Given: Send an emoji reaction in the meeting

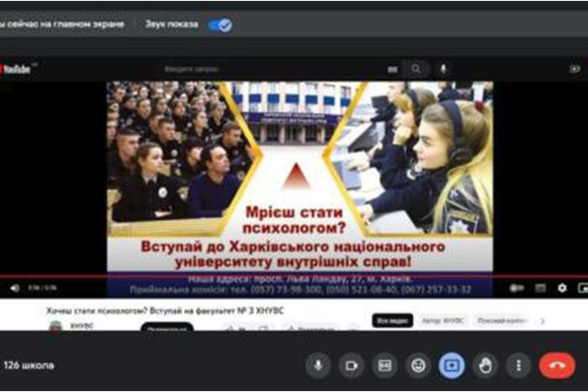Looking at the screenshot, I should (418, 365).
